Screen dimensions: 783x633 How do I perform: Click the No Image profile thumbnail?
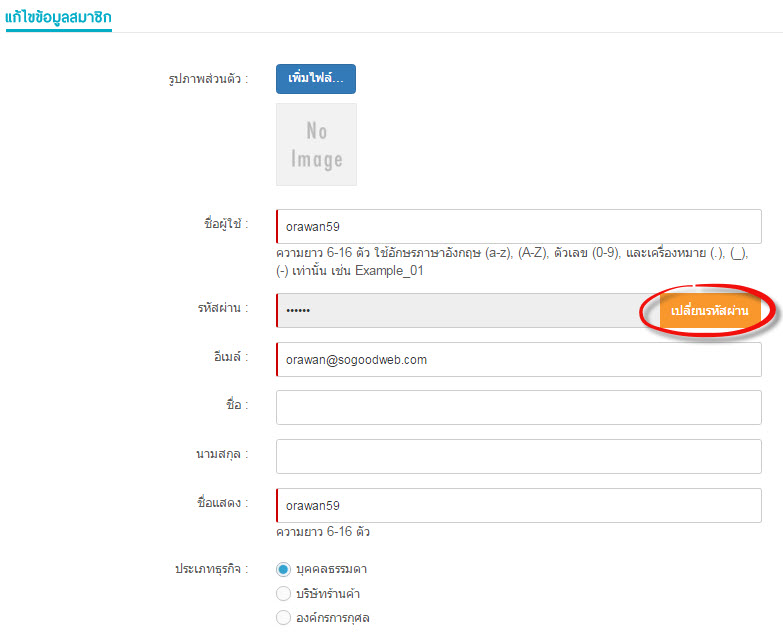point(317,145)
